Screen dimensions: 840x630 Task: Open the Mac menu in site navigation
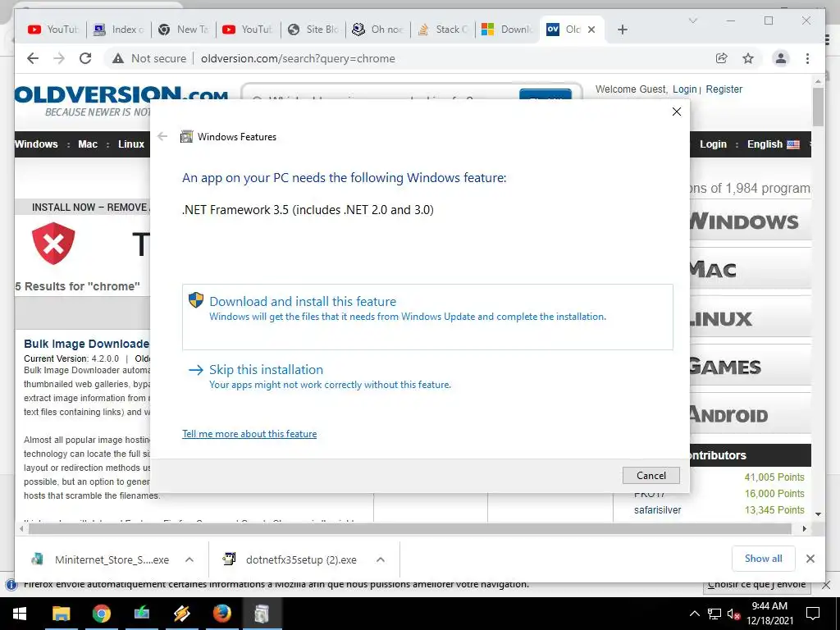point(88,144)
